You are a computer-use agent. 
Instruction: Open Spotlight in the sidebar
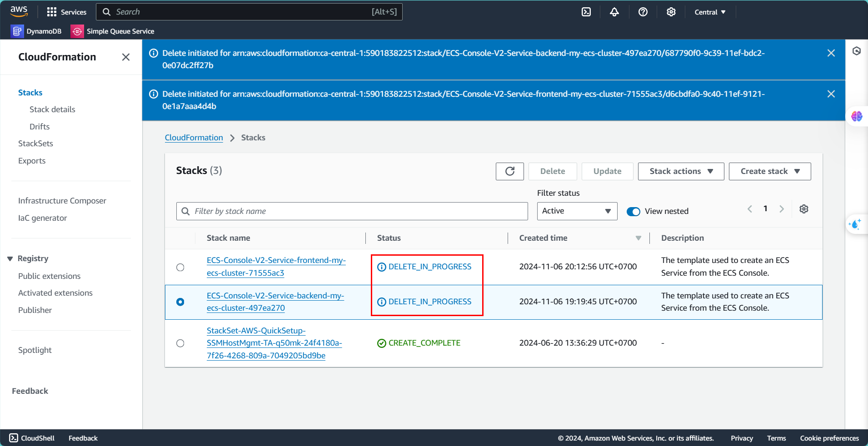pyautogui.click(x=35, y=350)
